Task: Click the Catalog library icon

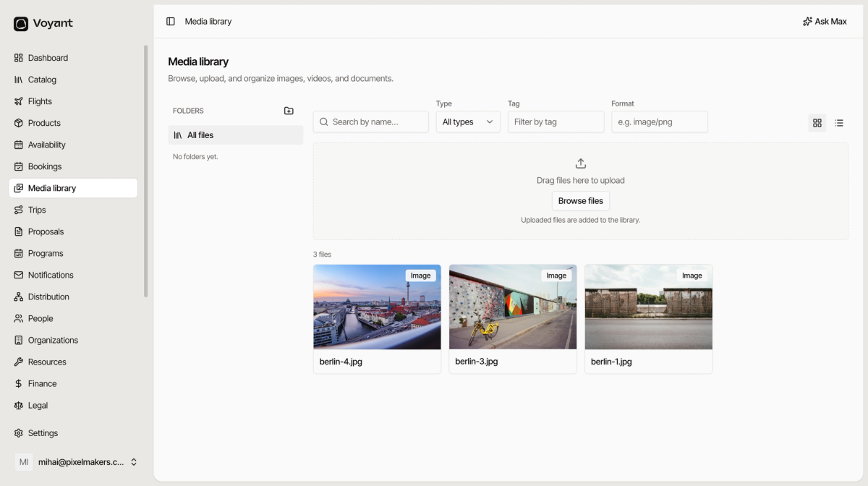Action: point(19,80)
